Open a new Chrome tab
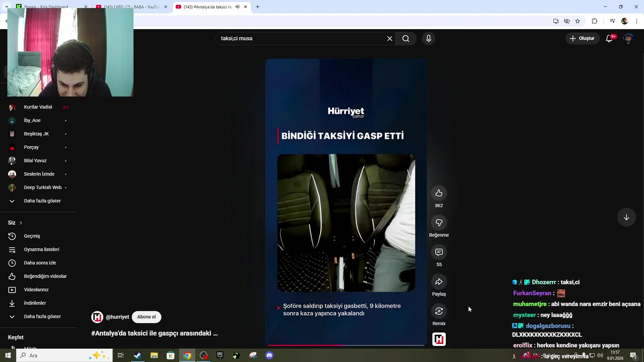 pyautogui.click(x=258, y=7)
